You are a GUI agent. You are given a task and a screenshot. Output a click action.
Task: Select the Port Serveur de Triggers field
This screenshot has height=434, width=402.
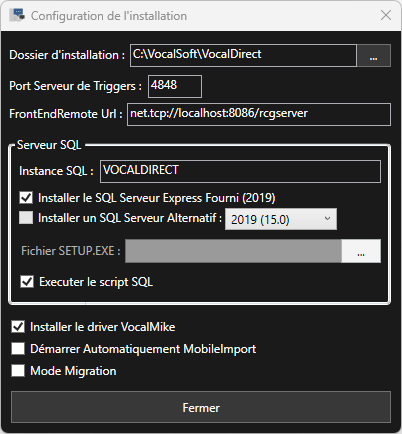pyautogui.click(x=175, y=86)
